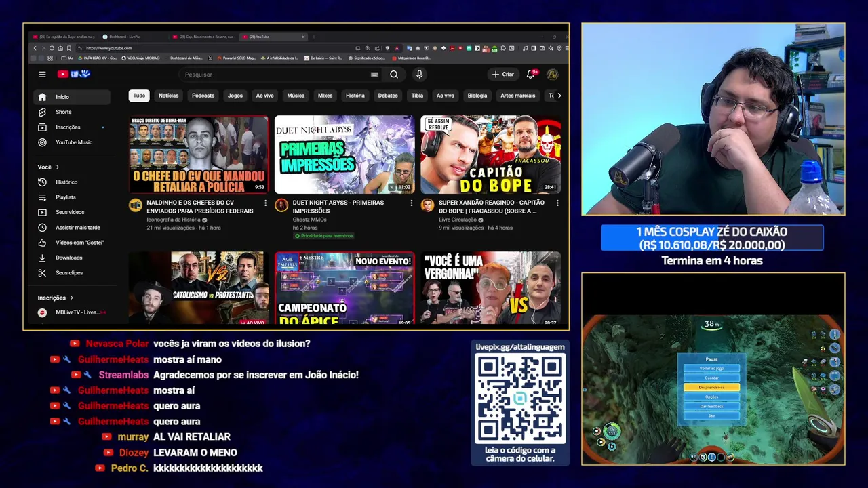Open VDO.Ninja MIORIM3 bookmark

[x=140, y=58]
